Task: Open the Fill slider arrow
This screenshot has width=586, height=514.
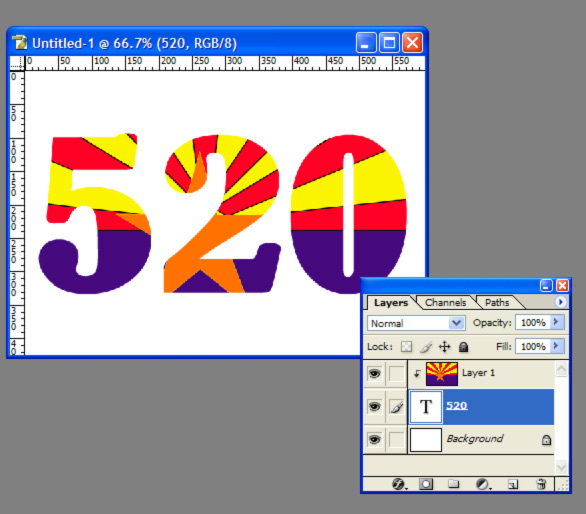Action: coord(556,346)
